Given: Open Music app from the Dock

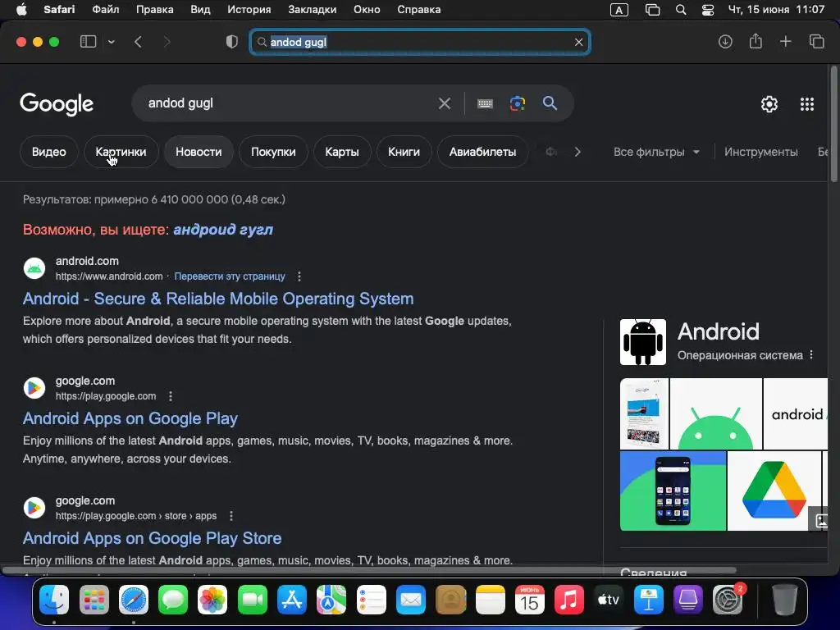Looking at the screenshot, I should pyautogui.click(x=569, y=599).
